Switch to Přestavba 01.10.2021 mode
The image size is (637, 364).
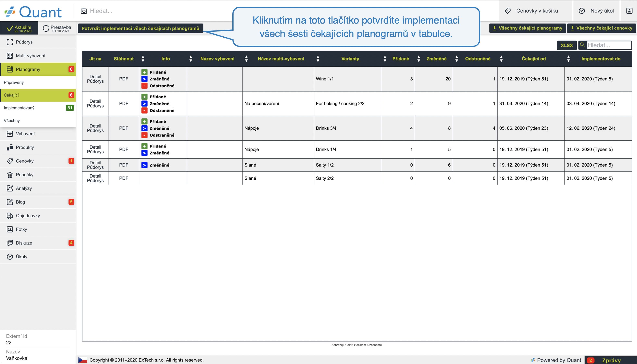pyautogui.click(x=57, y=28)
